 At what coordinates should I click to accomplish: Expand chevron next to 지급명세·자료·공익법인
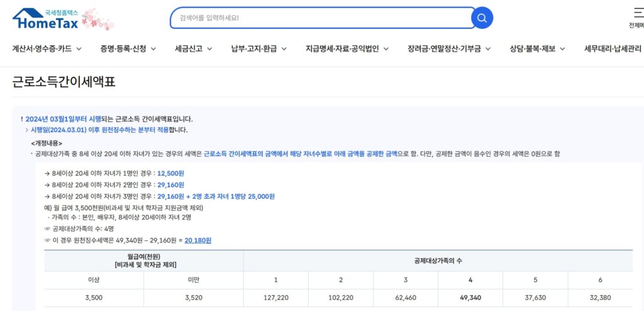point(386,49)
